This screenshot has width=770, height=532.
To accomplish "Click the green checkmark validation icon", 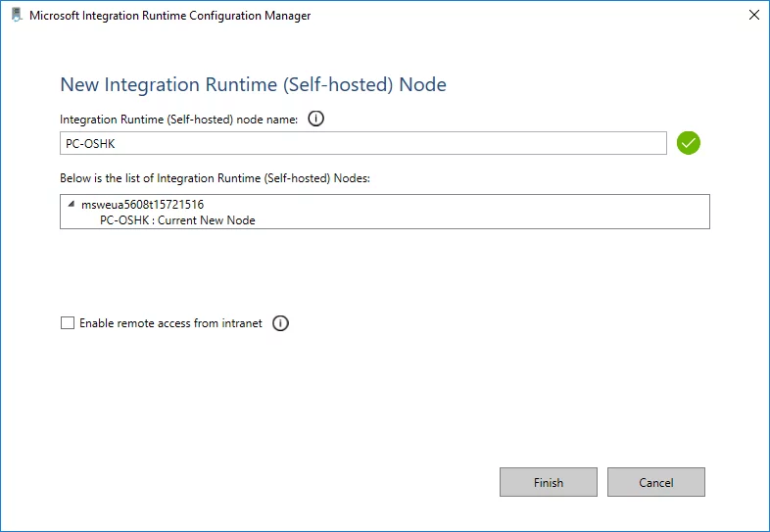I will [x=689, y=144].
